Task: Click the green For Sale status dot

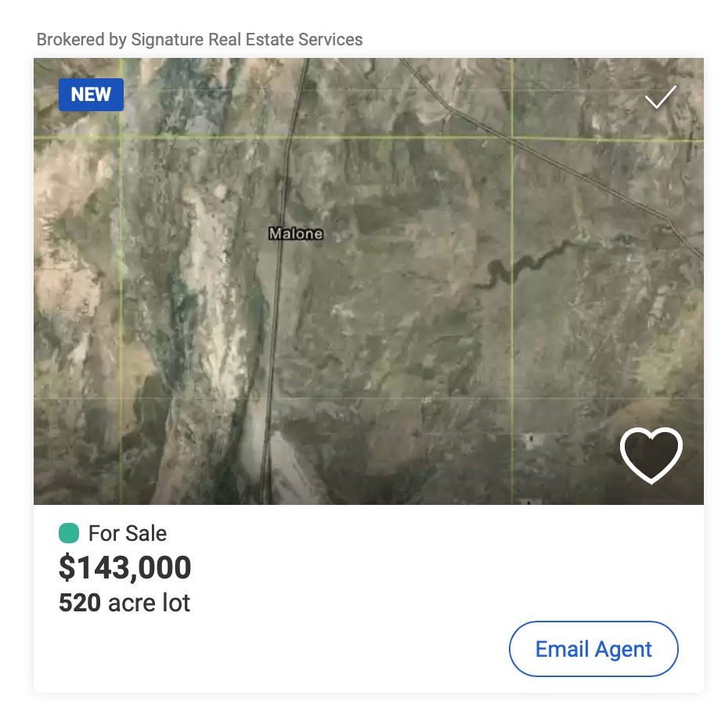Action: 69,533
